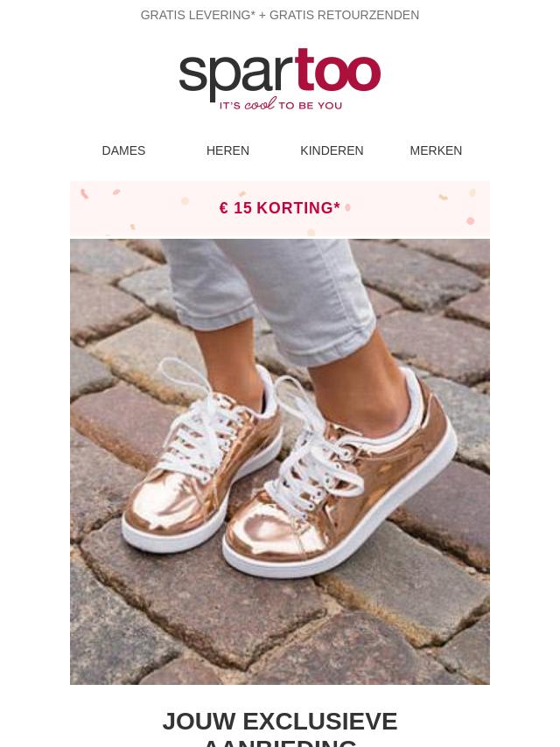Open the HEREN category
This screenshot has height=747, width=560.
point(227,150)
